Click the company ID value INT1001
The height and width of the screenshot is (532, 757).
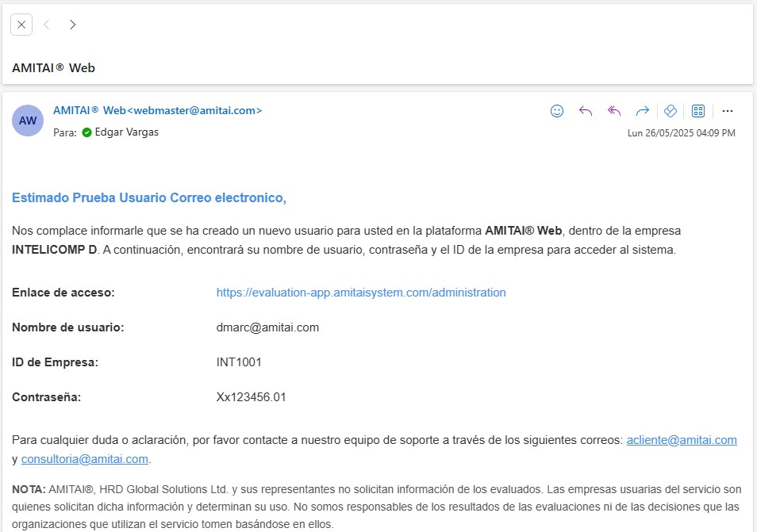tap(239, 362)
